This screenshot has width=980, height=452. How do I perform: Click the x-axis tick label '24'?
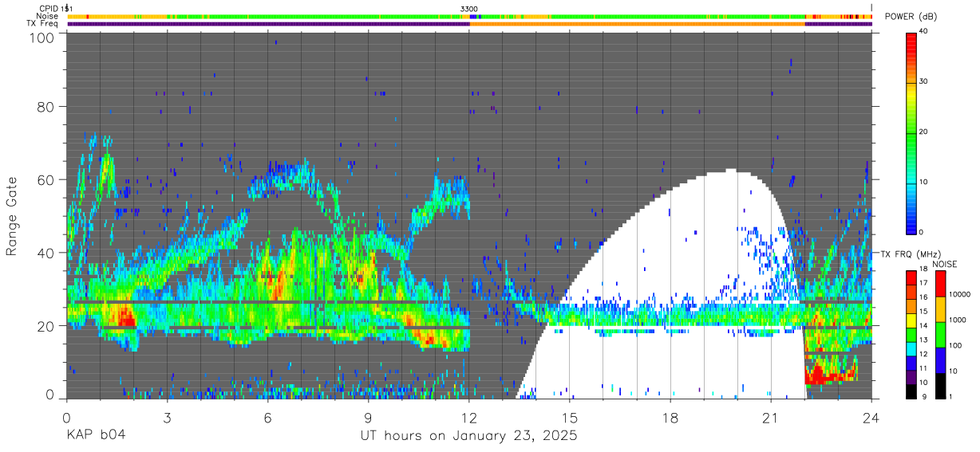(871, 418)
